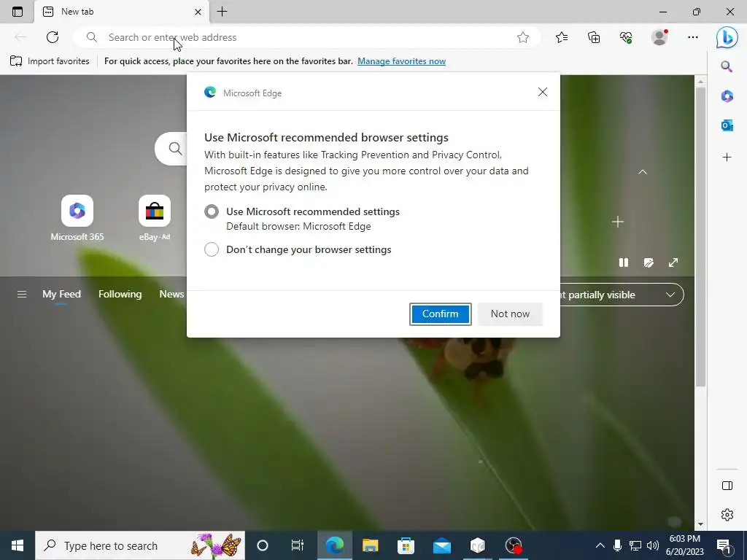The width and height of the screenshot is (747, 560).
Task: Open Cortana circle icon in taskbar
Action: coord(263,545)
